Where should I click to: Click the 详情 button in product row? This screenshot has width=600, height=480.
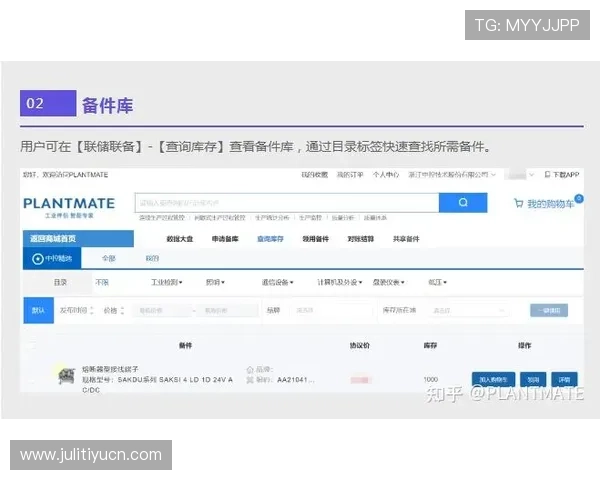[564, 379]
